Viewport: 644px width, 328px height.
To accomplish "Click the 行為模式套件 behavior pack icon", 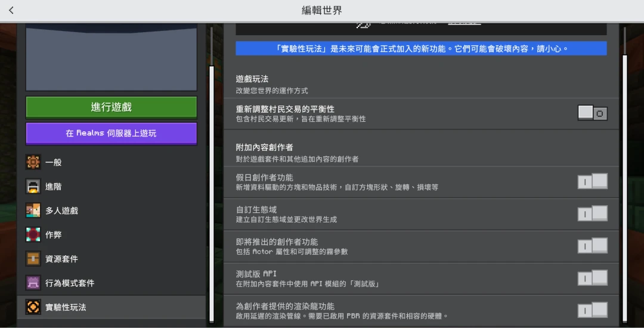I will click(x=33, y=283).
